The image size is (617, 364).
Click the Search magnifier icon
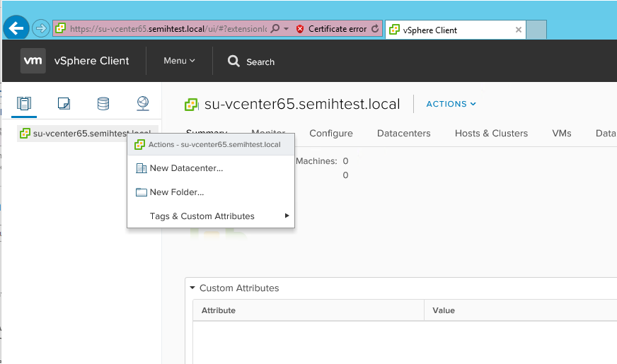point(234,61)
